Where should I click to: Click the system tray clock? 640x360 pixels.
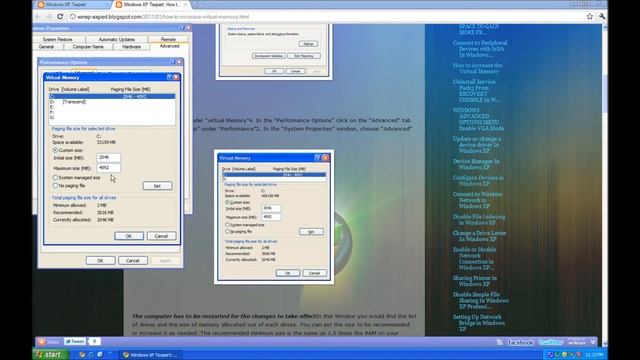(594, 355)
